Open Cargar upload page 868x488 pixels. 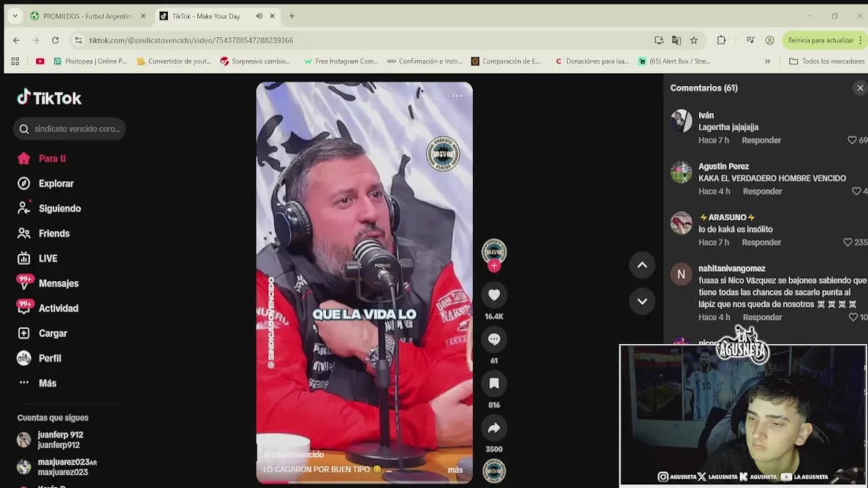53,333
